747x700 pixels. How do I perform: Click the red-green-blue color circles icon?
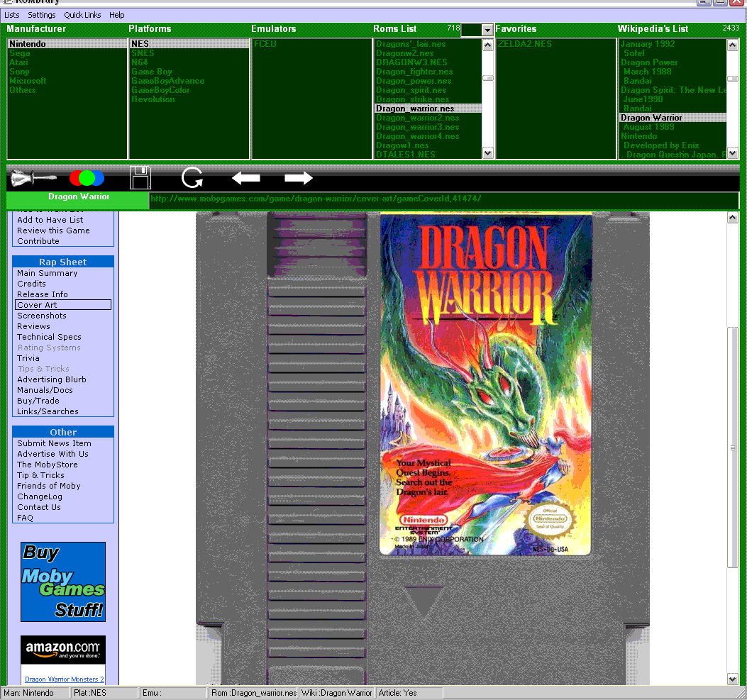[x=87, y=179]
